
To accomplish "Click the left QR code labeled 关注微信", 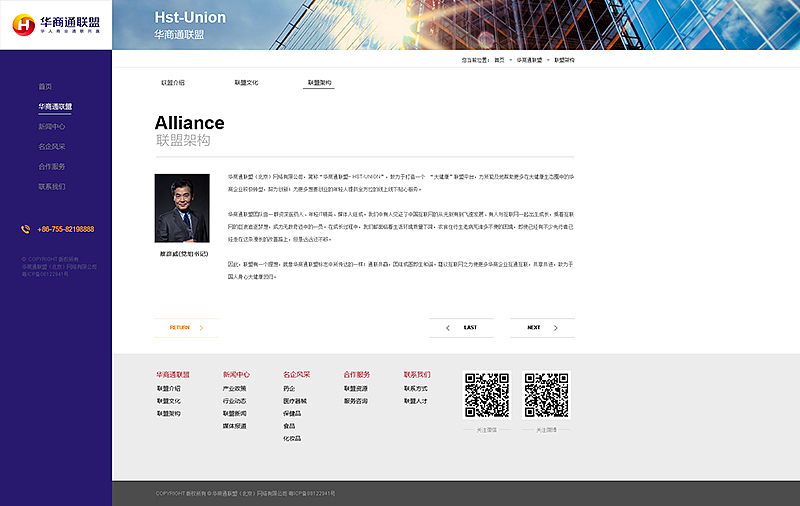I will coord(487,395).
